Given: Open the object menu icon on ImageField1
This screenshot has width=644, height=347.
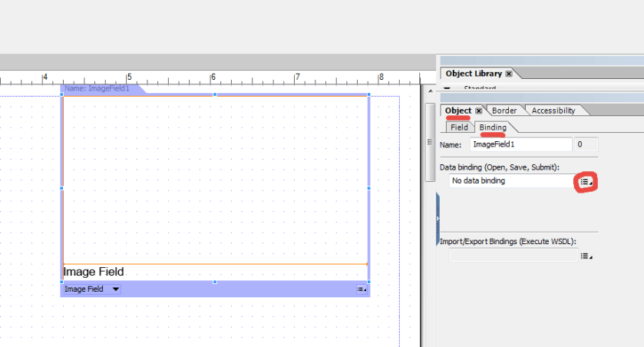Looking at the screenshot, I should tap(362, 289).
